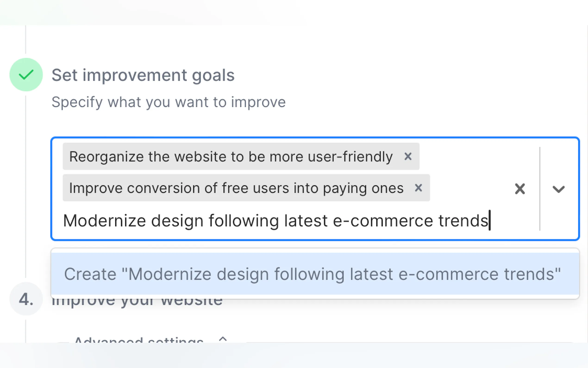Click empty area right of the typed goal text
The height and width of the screenshot is (368, 588).
513,221
